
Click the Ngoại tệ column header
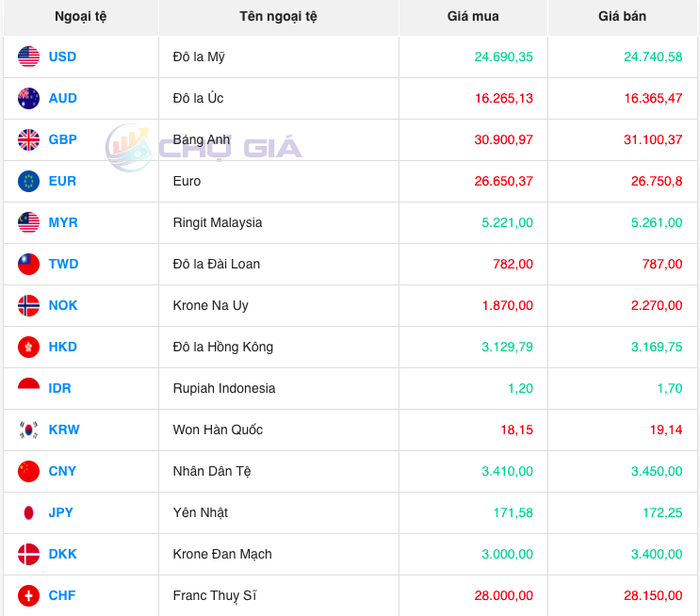point(80,16)
